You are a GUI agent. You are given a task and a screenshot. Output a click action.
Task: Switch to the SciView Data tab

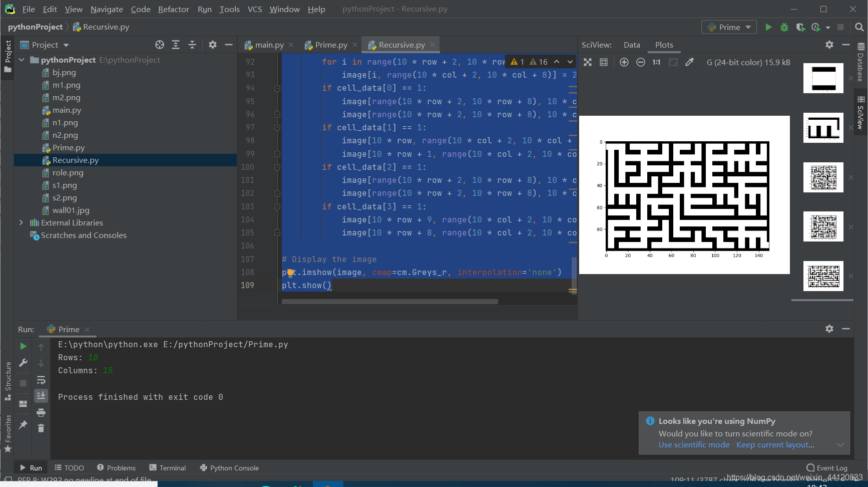(632, 45)
